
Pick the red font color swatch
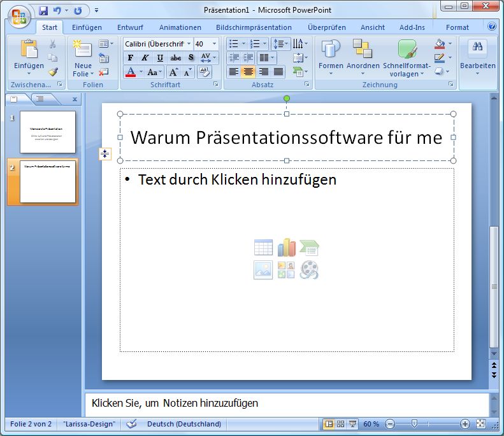[131, 72]
